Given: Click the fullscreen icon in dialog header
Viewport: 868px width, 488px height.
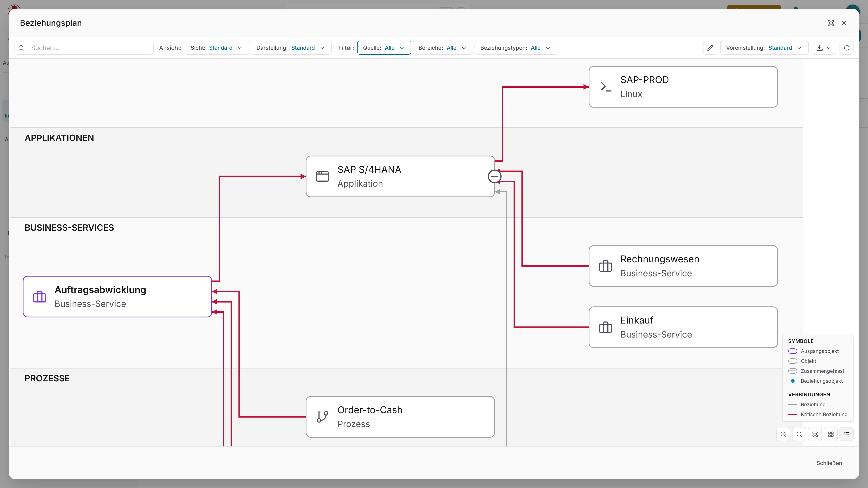Looking at the screenshot, I should coord(831,23).
